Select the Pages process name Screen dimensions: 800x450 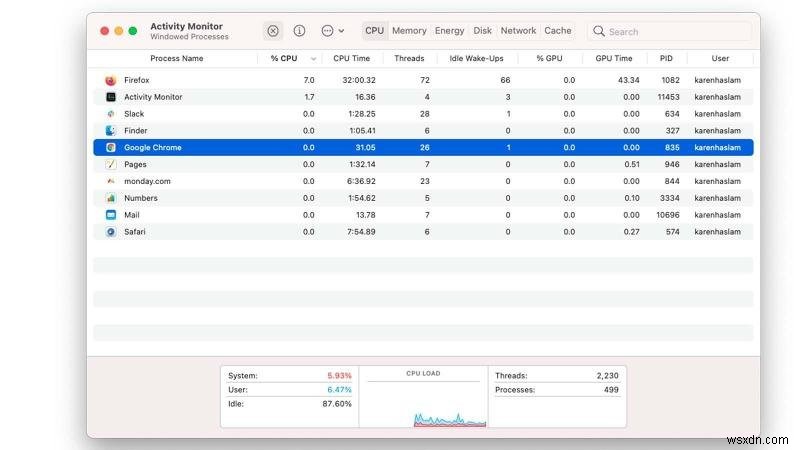(x=135, y=164)
